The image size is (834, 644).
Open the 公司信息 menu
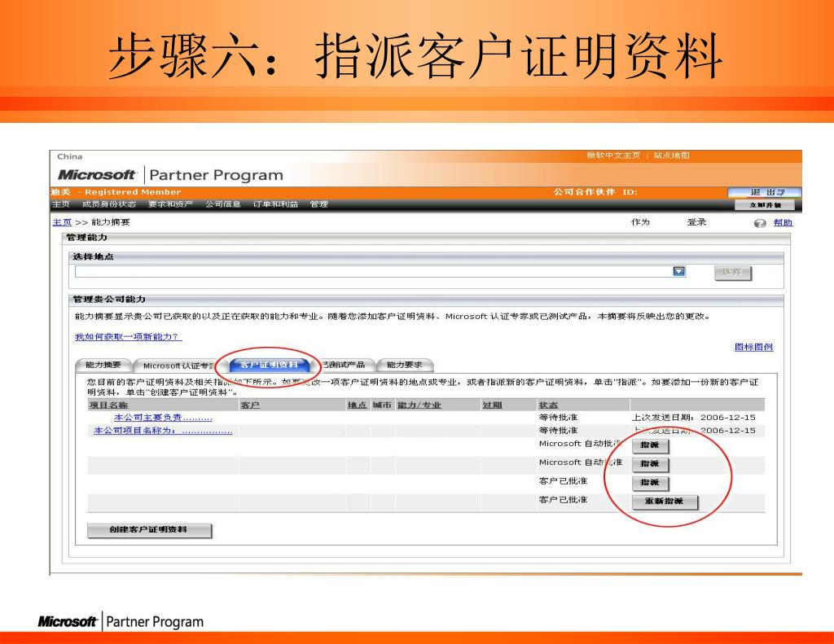tap(223, 204)
